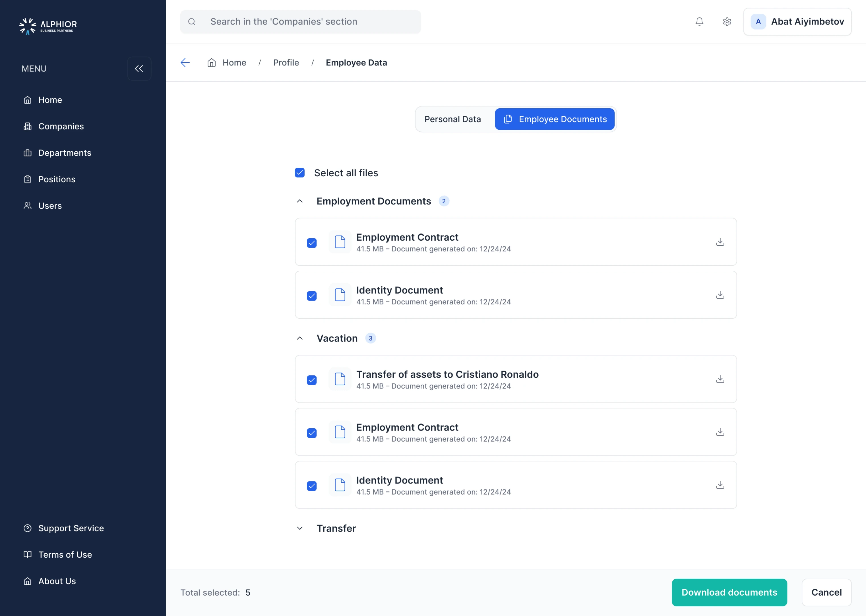Download Identity Document in Employment Documents section
This screenshot has height=616, width=866.
720,295
